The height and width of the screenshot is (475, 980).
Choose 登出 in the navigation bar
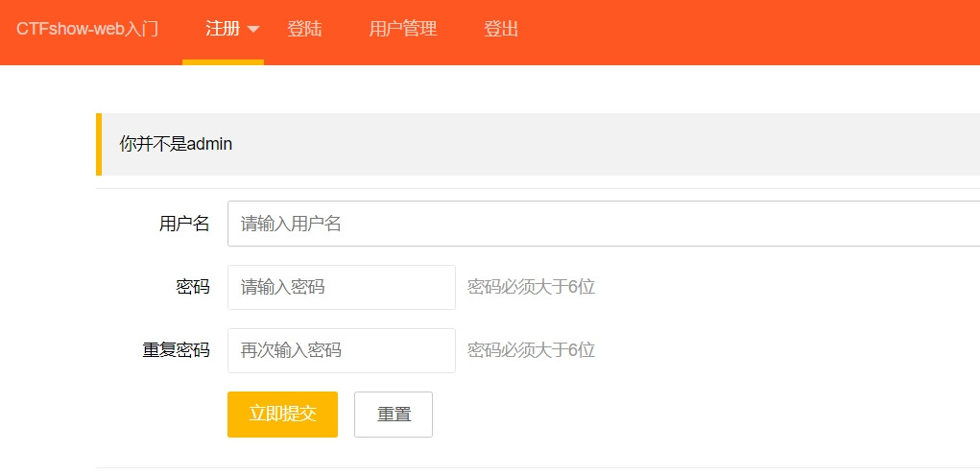pos(501,30)
